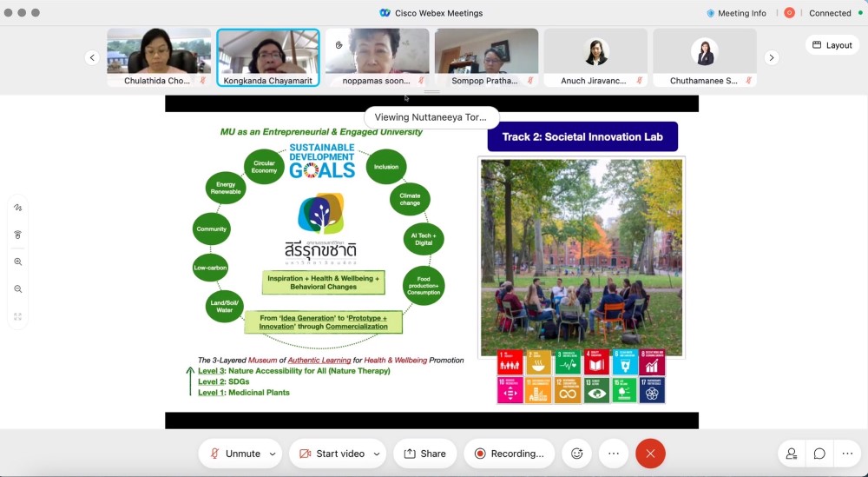Click the fit-to-viewer expand icon
This screenshot has width=868, height=477.
pos(17,316)
